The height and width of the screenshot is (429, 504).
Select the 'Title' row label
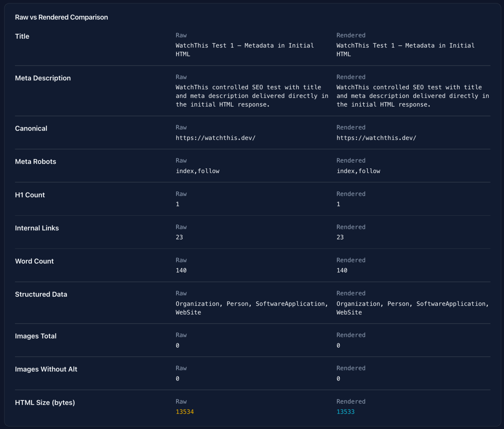click(22, 36)
